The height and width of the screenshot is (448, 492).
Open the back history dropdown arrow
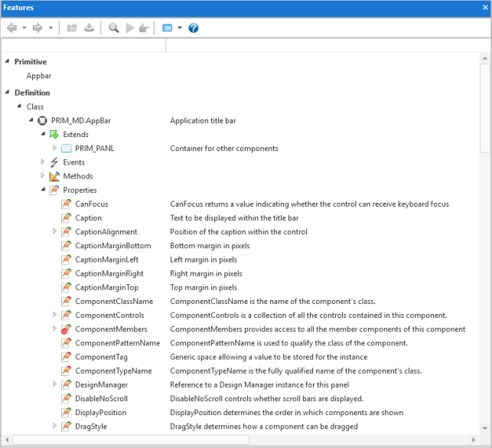pyautogui.click(x=24, y=28)
